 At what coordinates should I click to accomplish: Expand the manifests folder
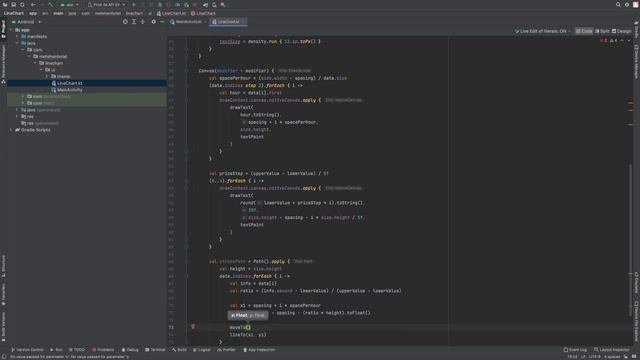pos(17,36)
